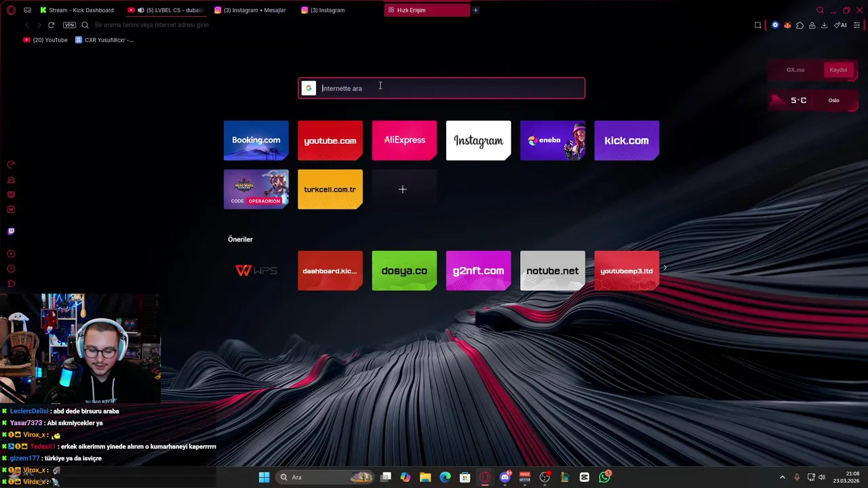Viewport: 868px width, 488px height.
Task: Open CapCut from the taskbar
Action: pos(585,477)
